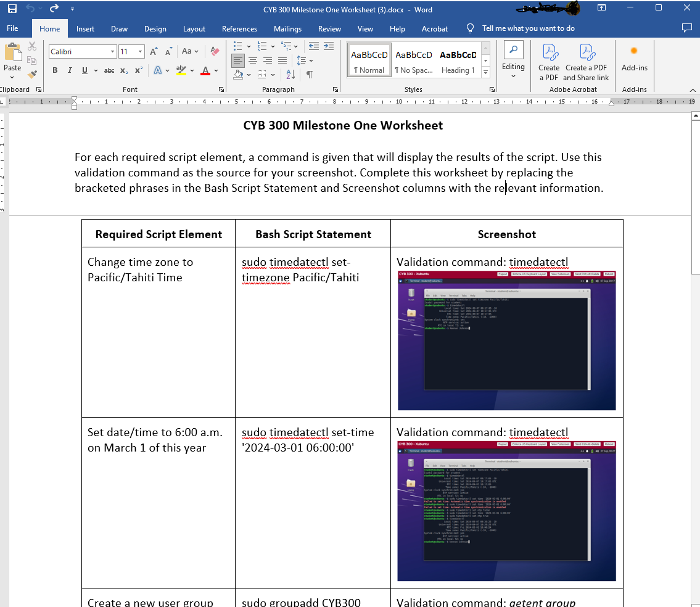Customize Quick Access Toolbar arrow
This screenshot has height=607, width=700.
click(x=72, y=9)
